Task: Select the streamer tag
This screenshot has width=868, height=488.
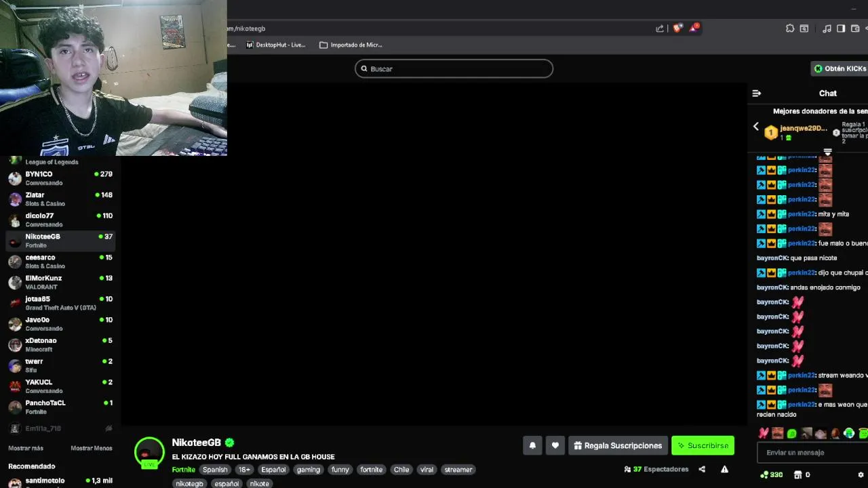Action: [x=458, y=470]
